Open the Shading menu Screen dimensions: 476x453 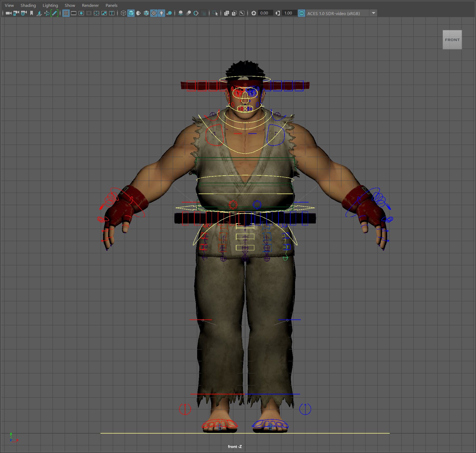[28, 5]
